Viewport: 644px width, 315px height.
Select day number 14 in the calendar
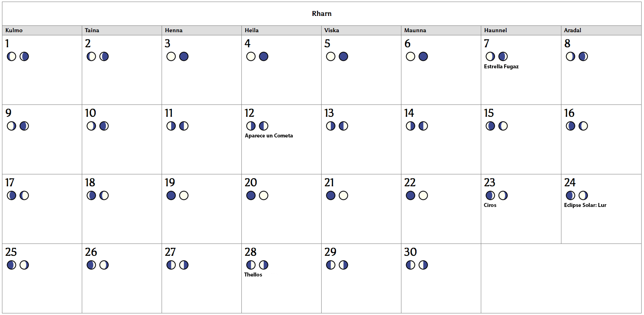[x=409, y=113]
